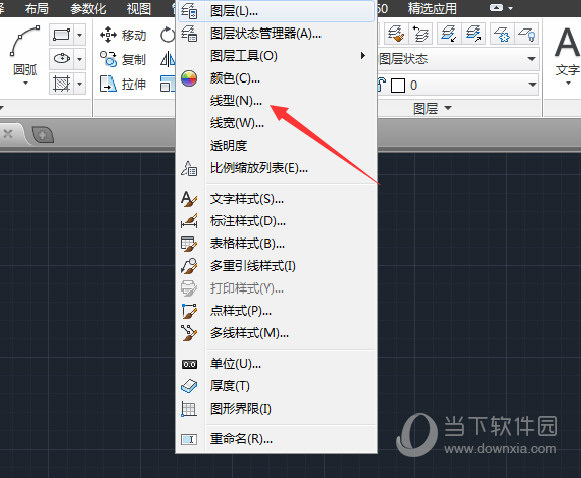Open 单位(U)... menu item

point(276,364)
